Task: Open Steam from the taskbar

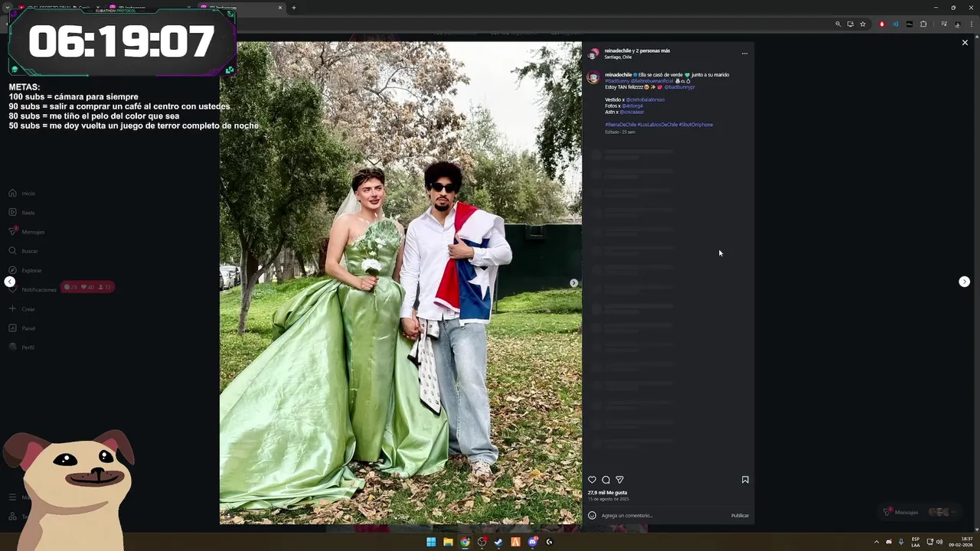Action: [x=498, y=542]
